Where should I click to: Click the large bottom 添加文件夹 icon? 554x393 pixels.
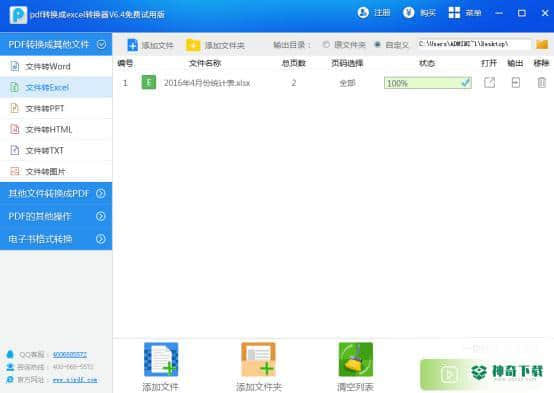click(x=258, y=359)
